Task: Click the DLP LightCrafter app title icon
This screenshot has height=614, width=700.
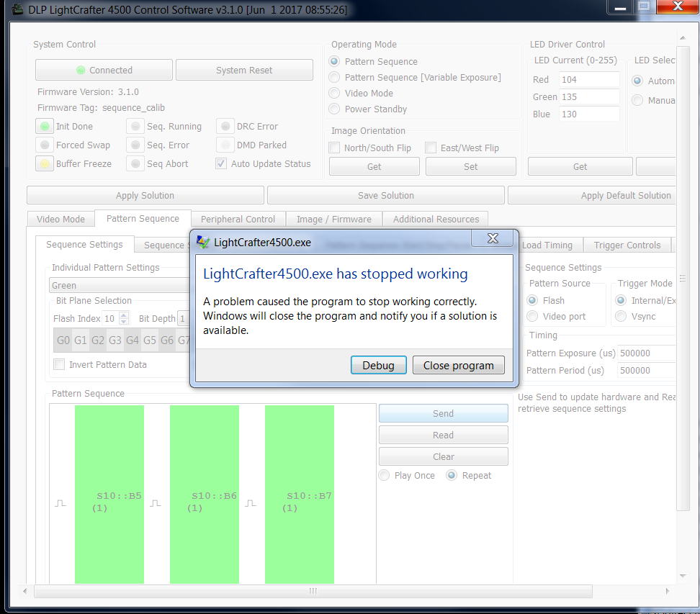Action: tap(17, 9)
